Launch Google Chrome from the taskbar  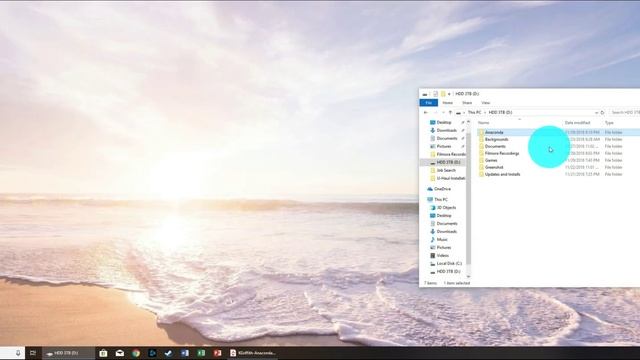coord(136,353)
